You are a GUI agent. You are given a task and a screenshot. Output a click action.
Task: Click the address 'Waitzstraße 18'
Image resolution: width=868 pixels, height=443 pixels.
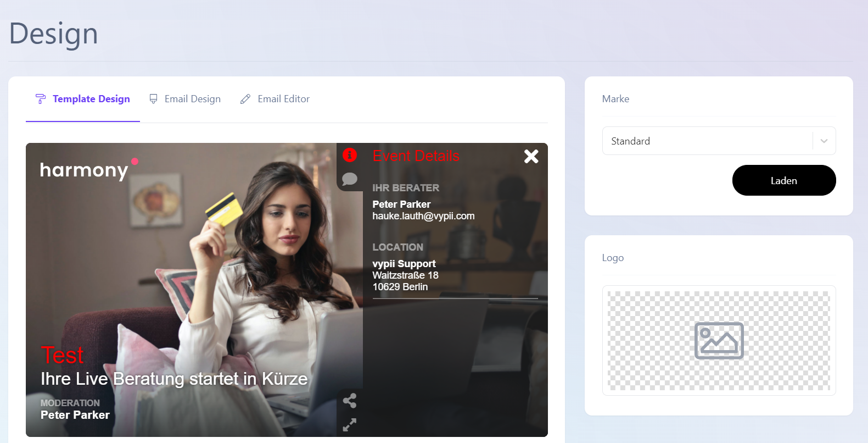click(x=405, y=275)
